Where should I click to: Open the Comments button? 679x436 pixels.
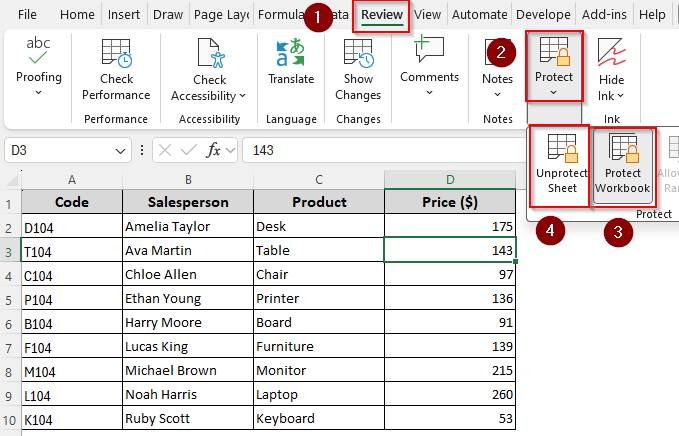pyautogui.click(x=429, y=64)
